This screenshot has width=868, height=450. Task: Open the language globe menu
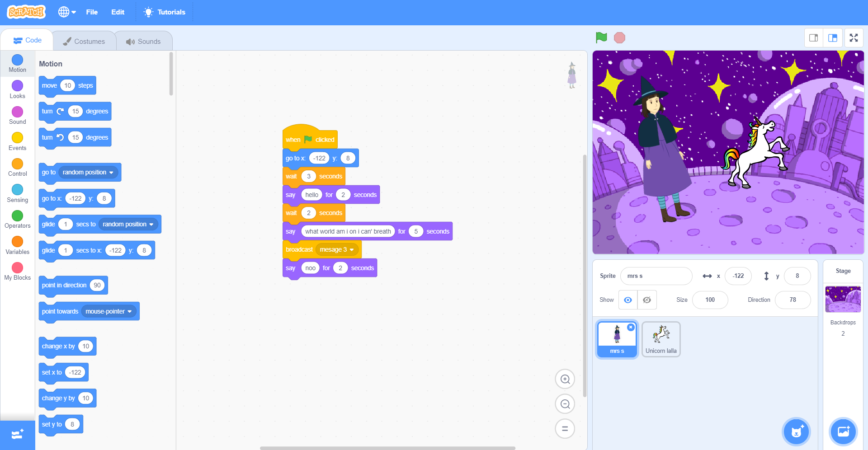pyautogui.click(x=67, y=12)
